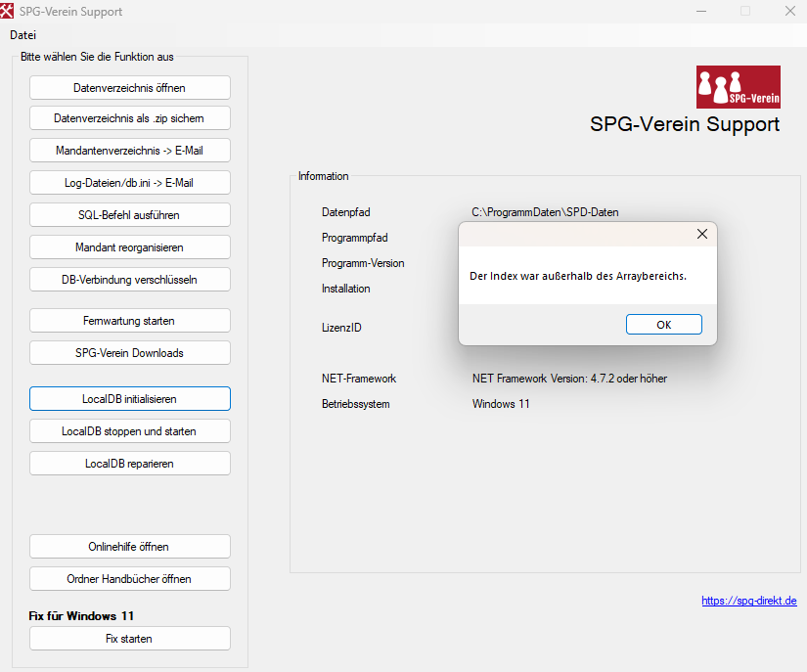Viewport: 807px width, 672px height.
Task: Click Fix starten for Windows 11
Action: click(x=130, y=639)
